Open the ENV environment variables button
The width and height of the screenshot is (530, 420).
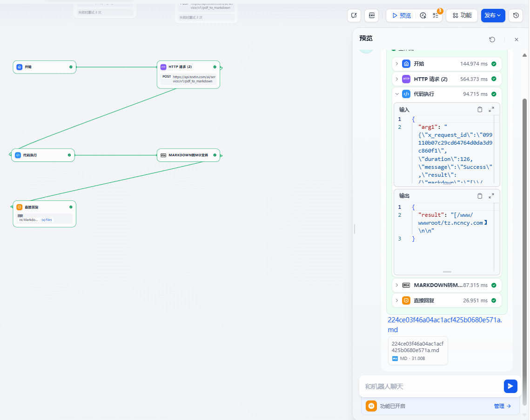pos(371,15)
